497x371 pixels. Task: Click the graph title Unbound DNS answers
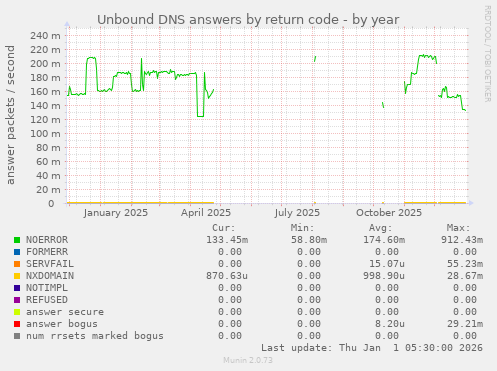tap(248, 20)
